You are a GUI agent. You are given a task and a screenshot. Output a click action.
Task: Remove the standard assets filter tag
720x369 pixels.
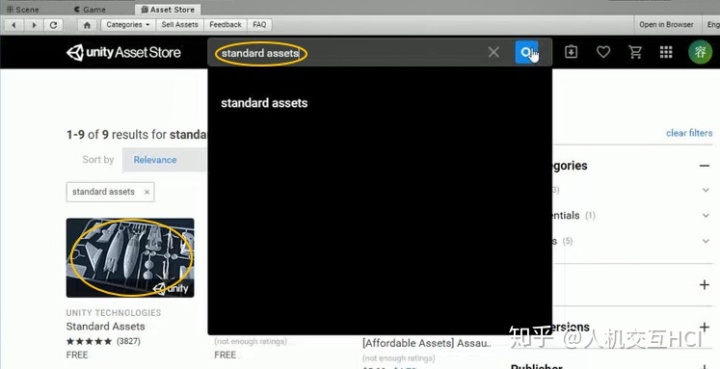[146, 192]
